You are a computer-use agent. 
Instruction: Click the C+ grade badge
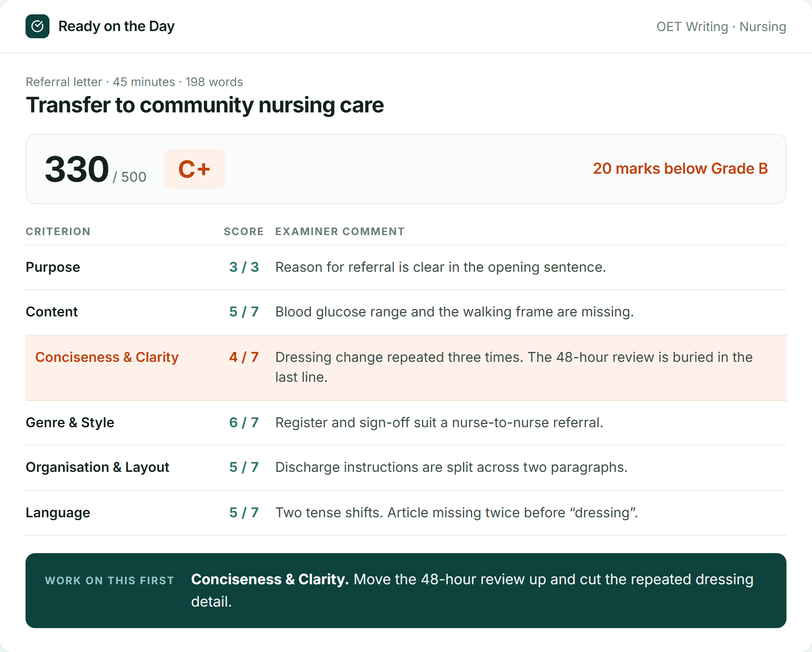[x=195, y=169]
